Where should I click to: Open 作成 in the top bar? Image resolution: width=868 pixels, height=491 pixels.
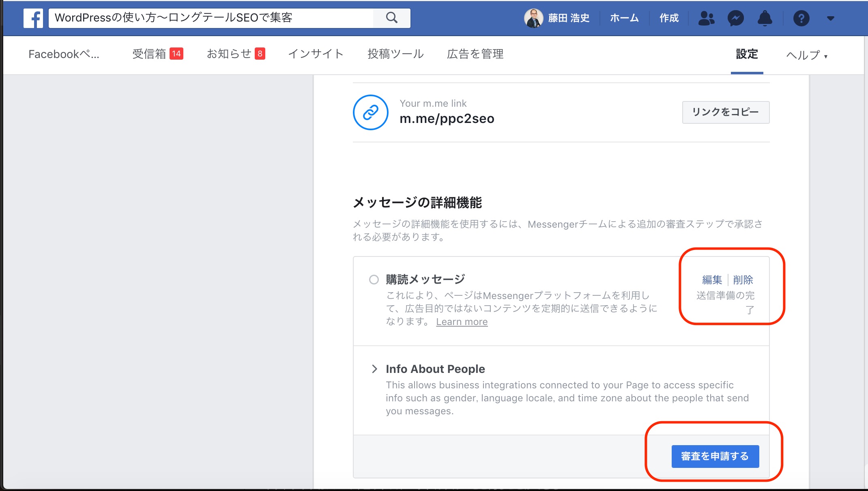click(x=669, y=18)
